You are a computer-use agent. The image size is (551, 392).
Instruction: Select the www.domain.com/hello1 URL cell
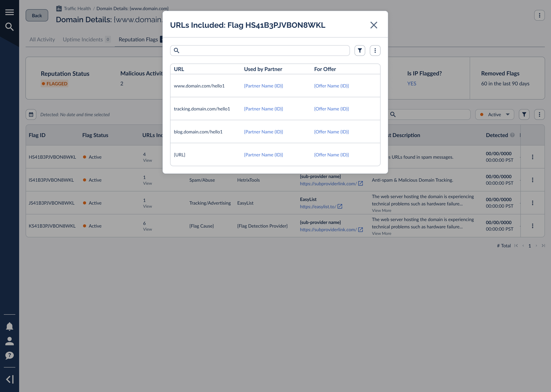point(199,86)
